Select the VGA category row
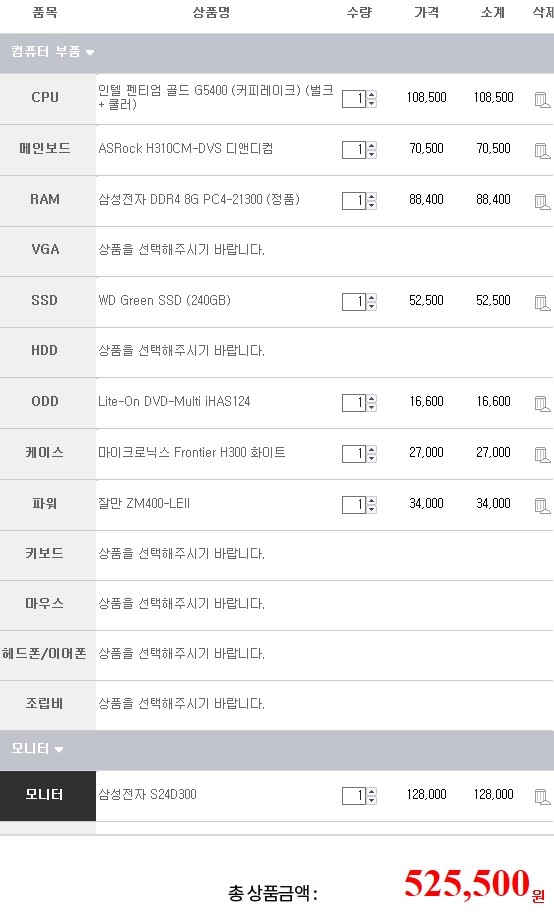Image resolution: width=554 pixels, height=922 pixels. (276, 250)
